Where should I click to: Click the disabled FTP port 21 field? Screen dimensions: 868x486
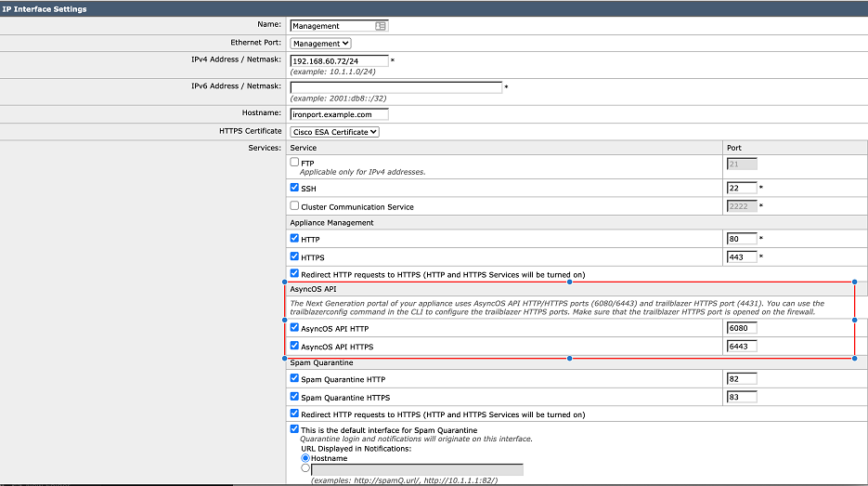coord(741,164)
